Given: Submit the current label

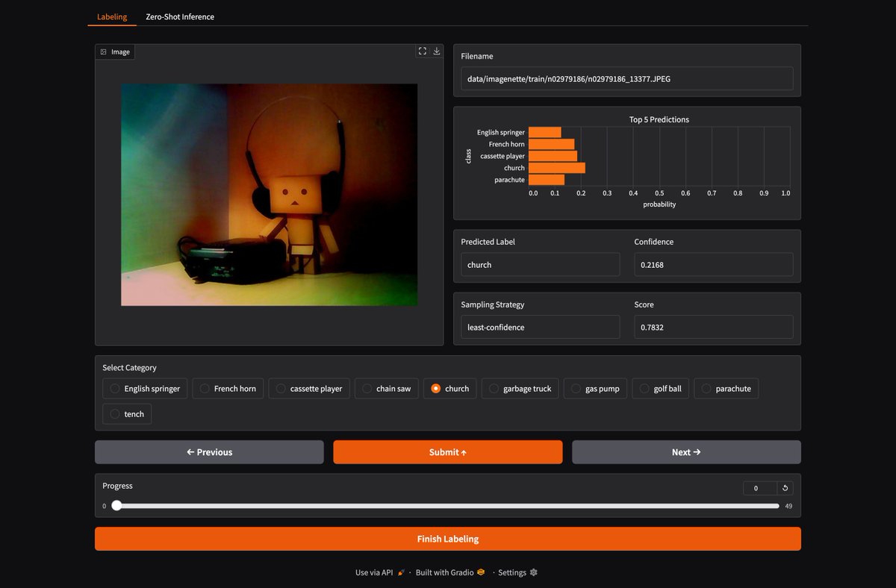Looking at the screenshot, I should [447, 452].
